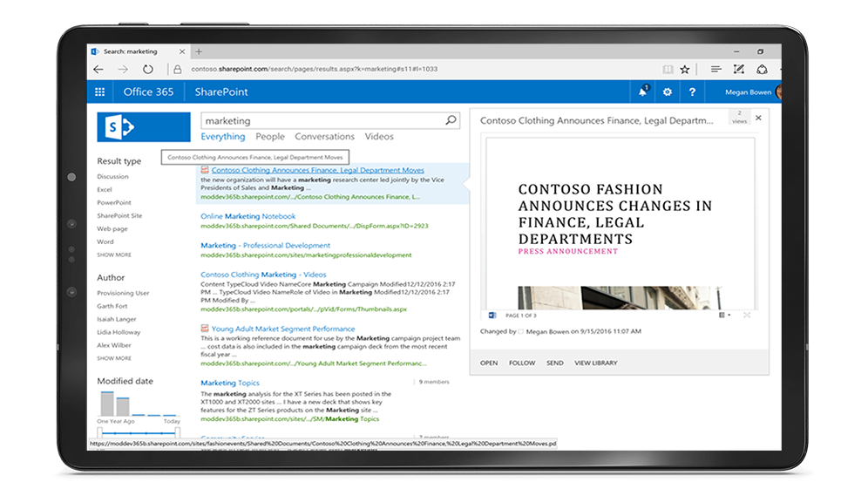Image resolution: width=868 pixels, height=482 pixels.
Task: Filter results by SharePoint Site type
Action: pos(119,216)
